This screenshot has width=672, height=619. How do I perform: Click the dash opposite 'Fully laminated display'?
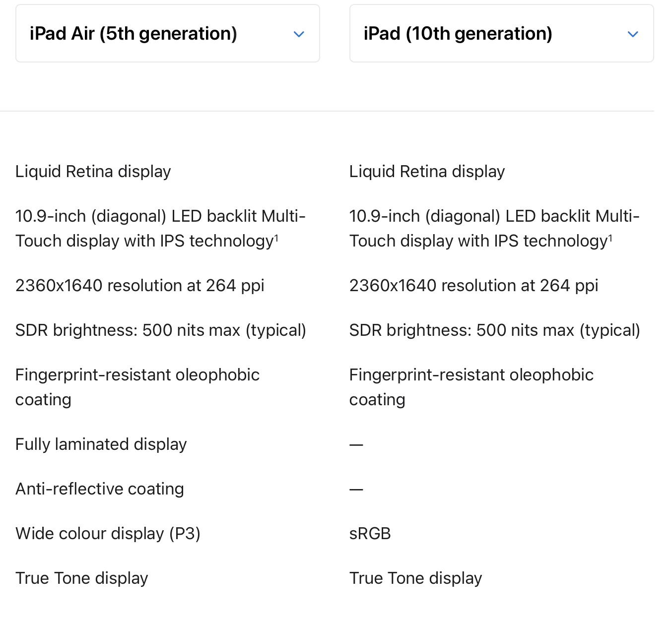tap(356, 445)
